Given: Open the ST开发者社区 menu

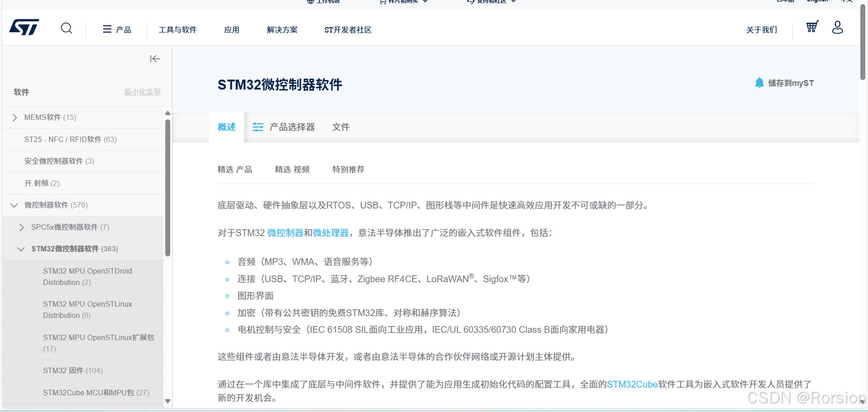Looking at the screenshot, I should 348,30.
